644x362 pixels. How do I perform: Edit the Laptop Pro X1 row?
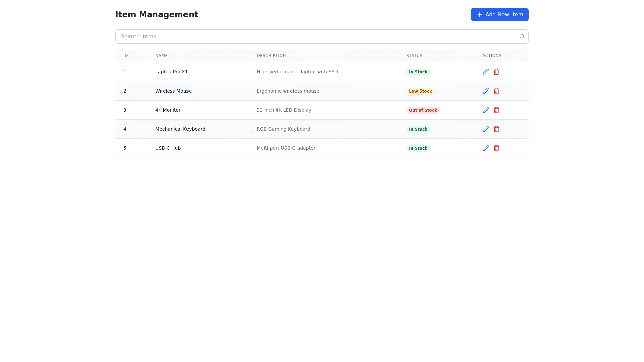coord(485,72)
